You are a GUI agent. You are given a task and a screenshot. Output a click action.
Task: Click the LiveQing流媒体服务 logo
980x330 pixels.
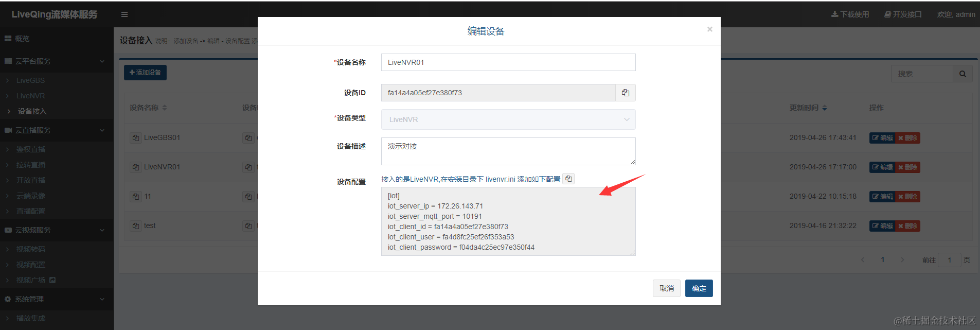point(55,14)
